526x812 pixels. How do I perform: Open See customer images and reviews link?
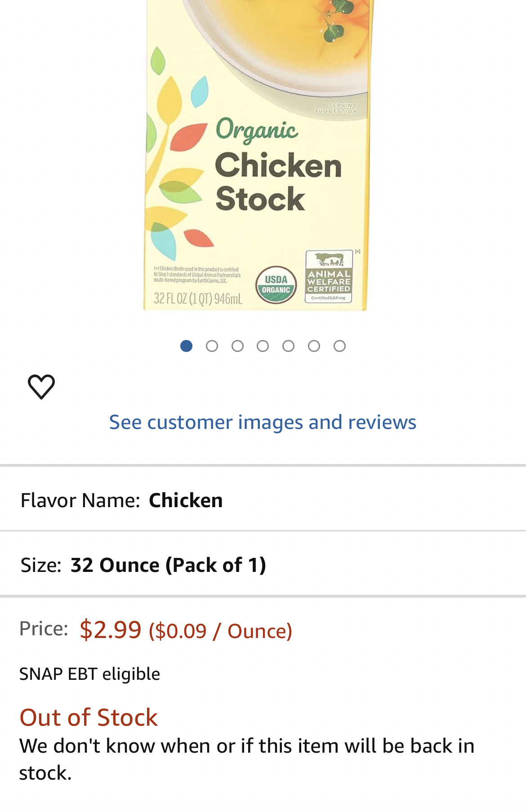(263, 422)
